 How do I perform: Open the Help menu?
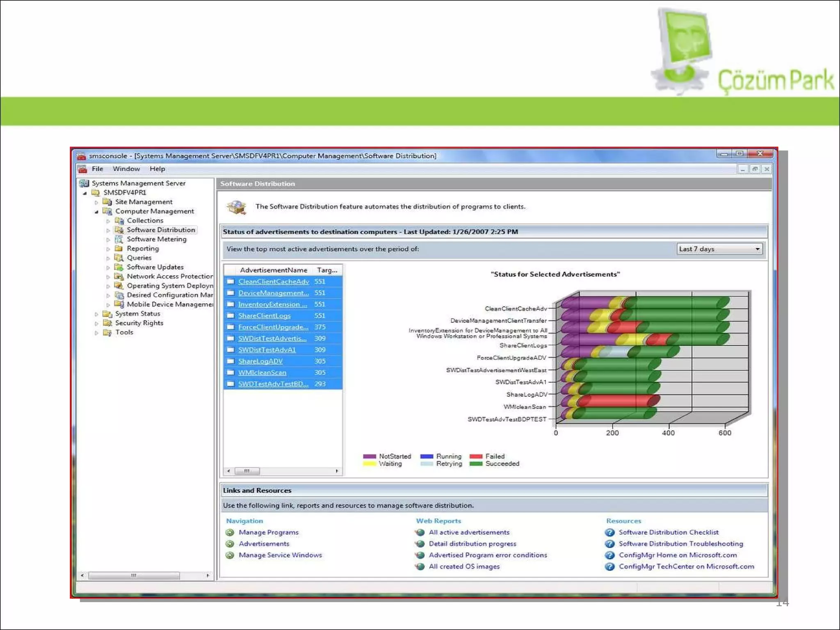point(157,169)
